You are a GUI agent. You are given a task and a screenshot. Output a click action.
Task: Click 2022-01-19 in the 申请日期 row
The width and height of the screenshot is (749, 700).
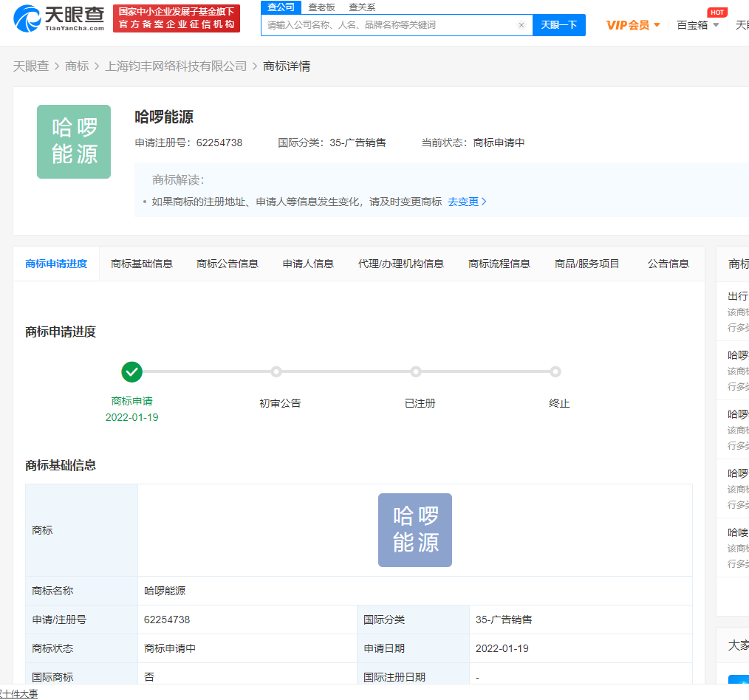502,648
